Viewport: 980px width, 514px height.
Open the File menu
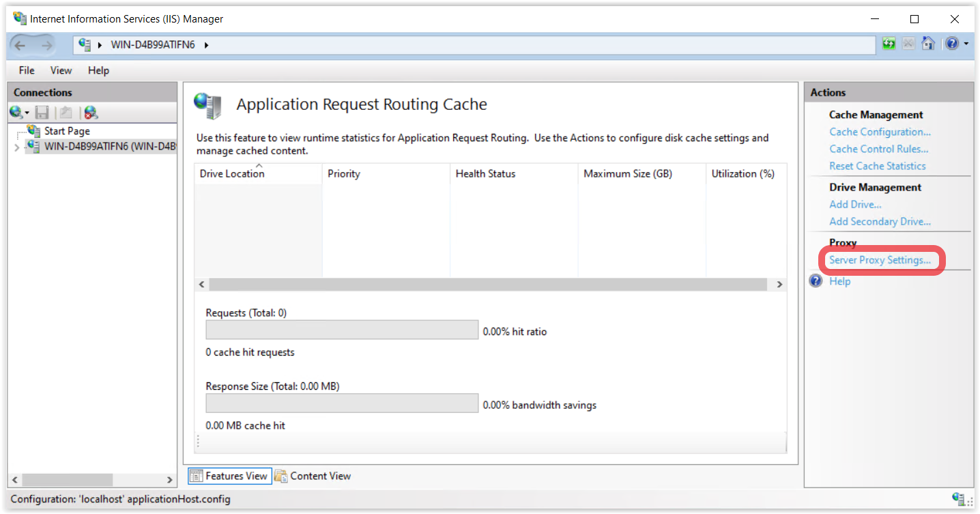click(27, 70)
